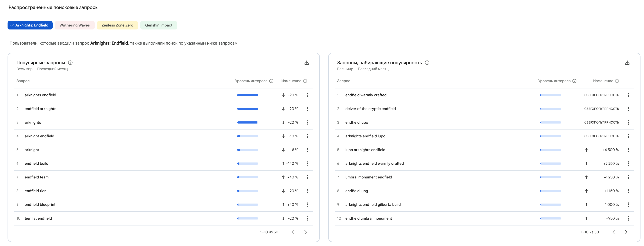Click info icon next to Запросы, набирающие популярность

pos(427,63)
